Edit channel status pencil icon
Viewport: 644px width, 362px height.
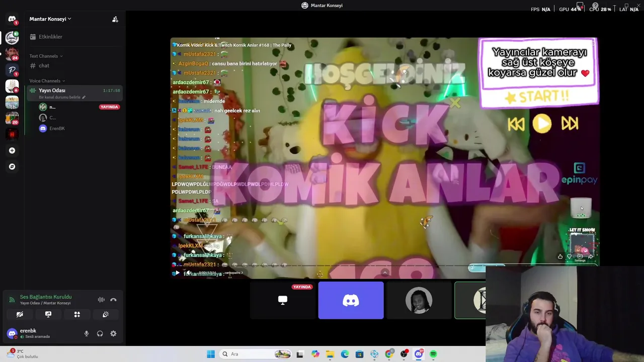coord(84,98)
